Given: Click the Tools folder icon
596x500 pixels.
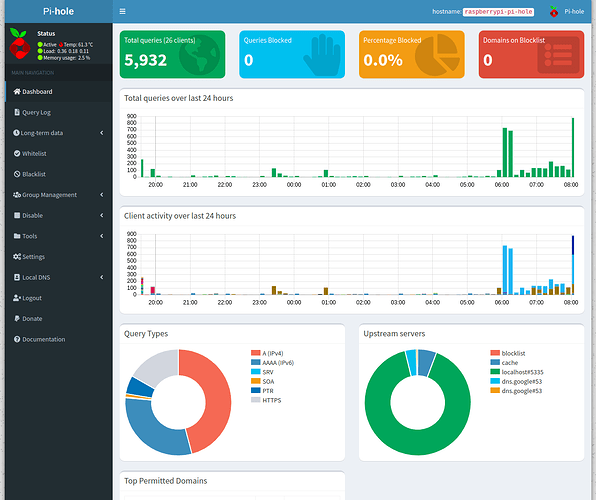Looking at the screenshot, I should click(17, 236).
